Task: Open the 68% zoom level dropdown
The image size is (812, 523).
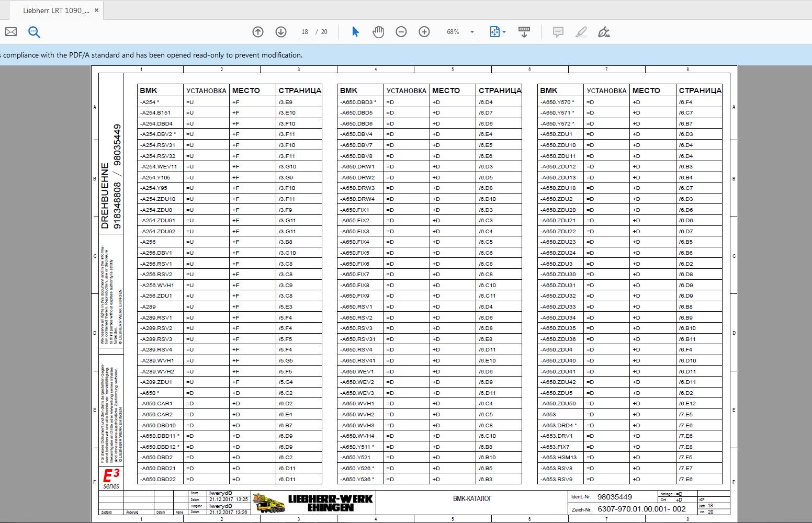Action: coord(471,32)
